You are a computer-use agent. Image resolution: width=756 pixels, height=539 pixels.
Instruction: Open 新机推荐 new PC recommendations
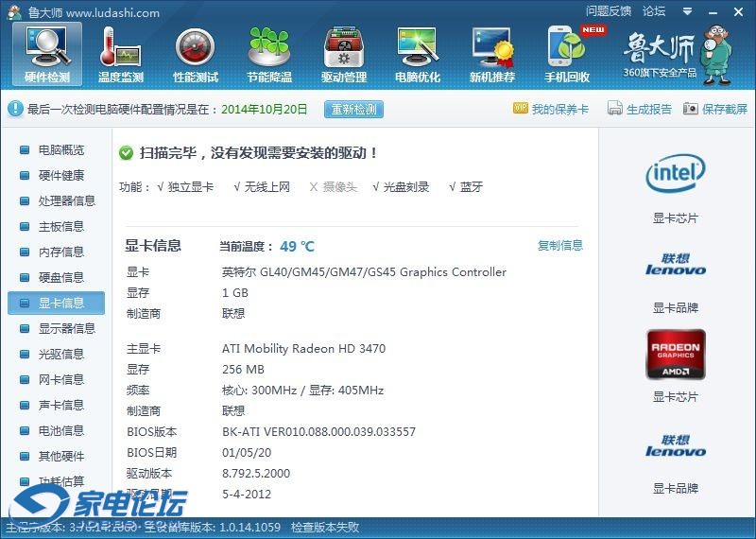(492, 55)
